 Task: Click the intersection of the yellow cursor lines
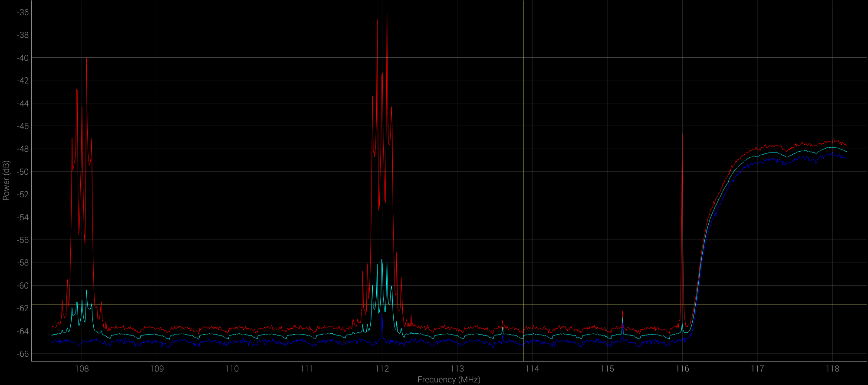tap(523, 305)
